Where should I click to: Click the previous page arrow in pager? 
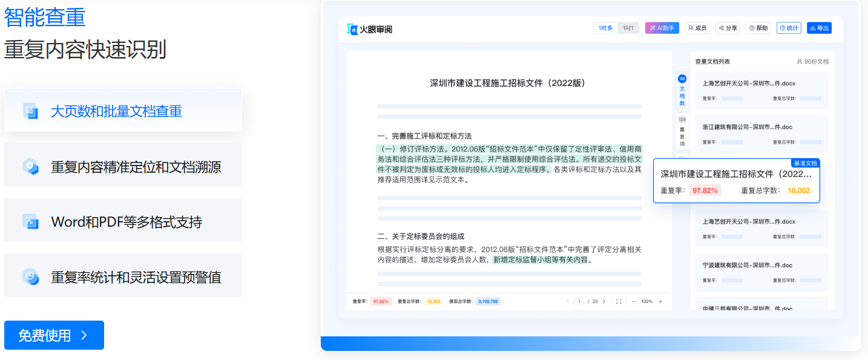[x=568, y=301]
